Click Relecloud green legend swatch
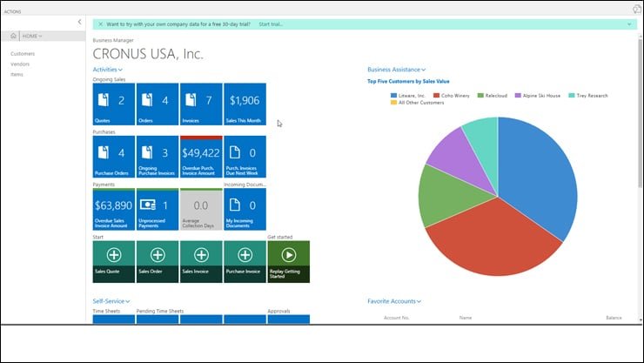The height and width of the screenshot is (363, 644). tap(480, 95)
